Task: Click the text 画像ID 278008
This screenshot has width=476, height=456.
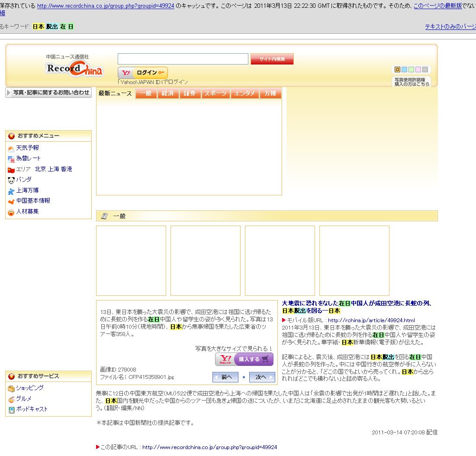Action: pyautogui.click(x=118, y=370)
